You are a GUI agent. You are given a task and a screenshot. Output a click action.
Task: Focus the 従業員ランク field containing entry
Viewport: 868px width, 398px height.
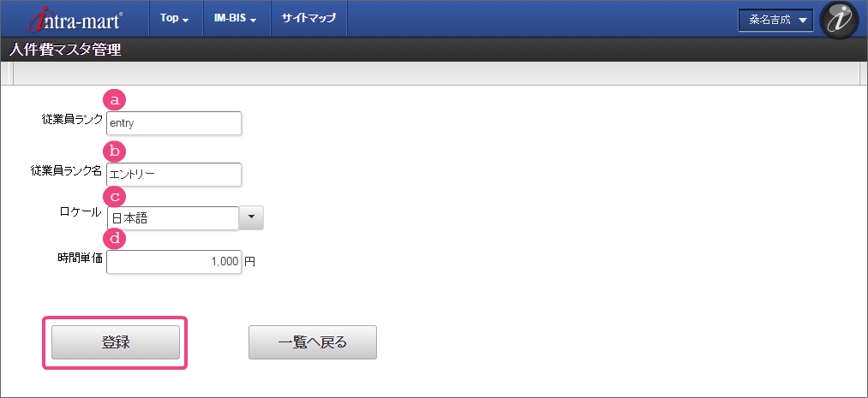174,123
